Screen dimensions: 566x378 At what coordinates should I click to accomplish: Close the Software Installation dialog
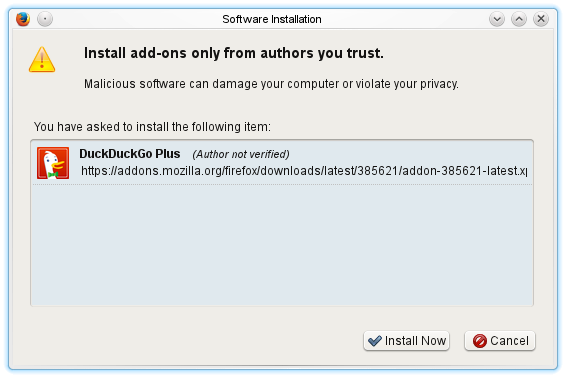(x=541, y=19)
